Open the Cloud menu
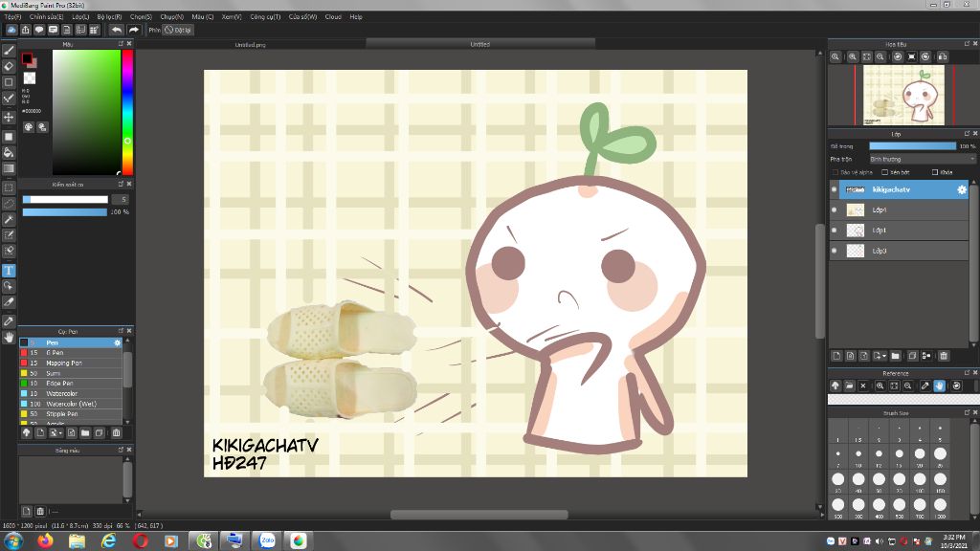This screenshot has height=551, width=980. pyautogui.click(x=333, y=17)
